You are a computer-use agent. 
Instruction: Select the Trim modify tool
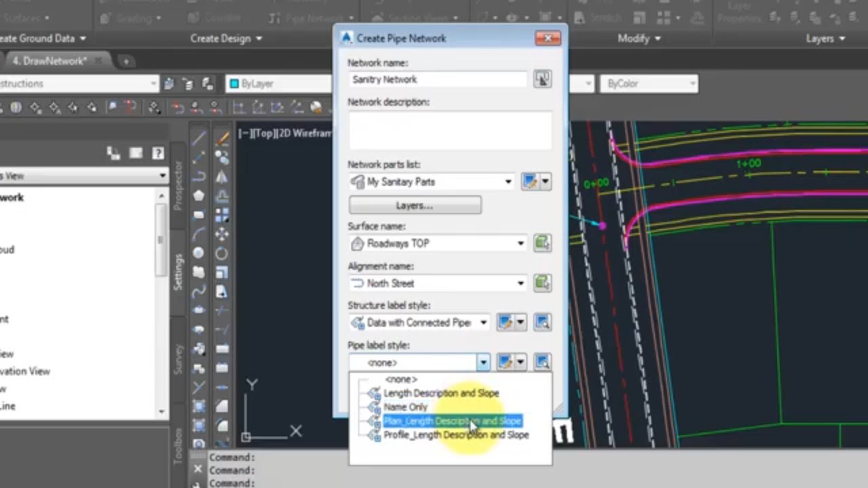click(222, 310)
